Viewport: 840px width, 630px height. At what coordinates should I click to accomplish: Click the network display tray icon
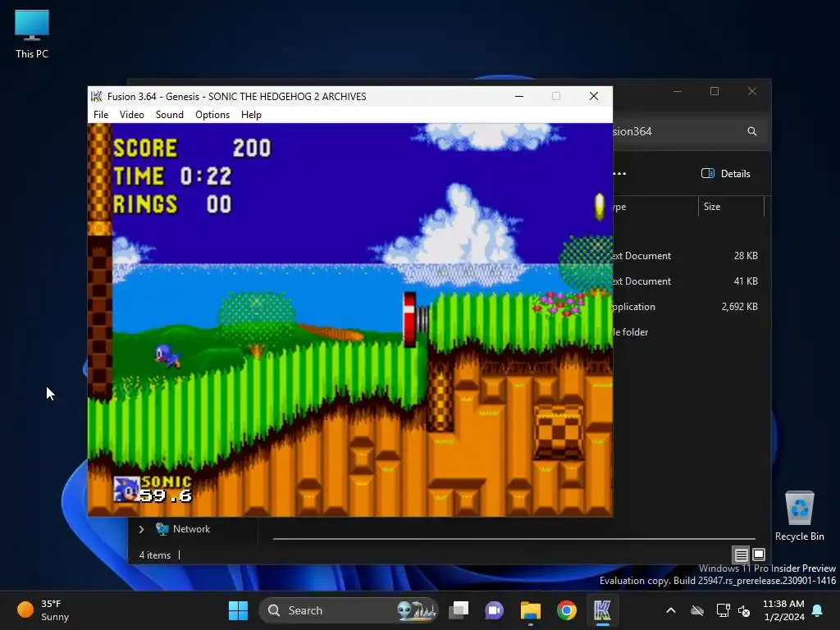tap(723, 610)
